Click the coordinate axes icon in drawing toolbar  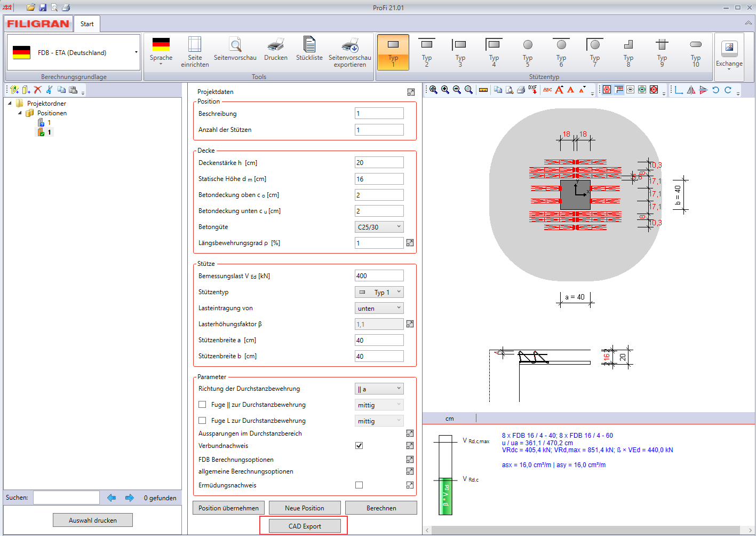pos(679,90)
